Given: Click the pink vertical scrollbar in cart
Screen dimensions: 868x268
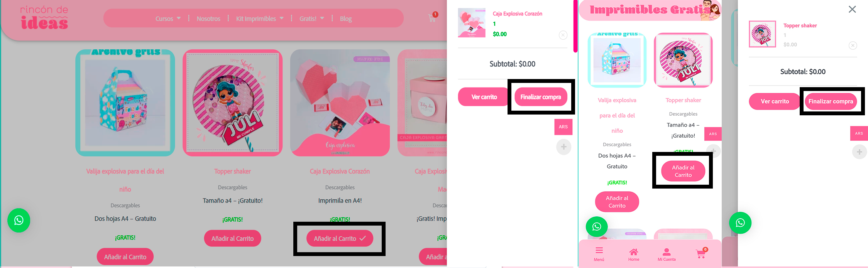Looking at the screenshot, I should coord(575,26).
